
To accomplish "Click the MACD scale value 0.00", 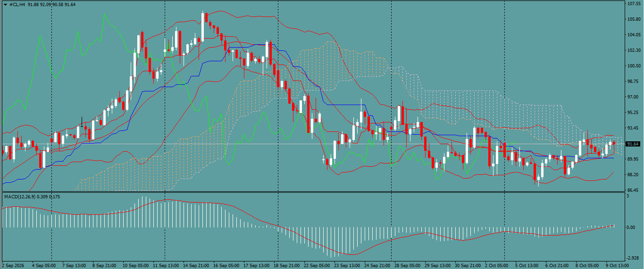I will click(x=631, y=228).
